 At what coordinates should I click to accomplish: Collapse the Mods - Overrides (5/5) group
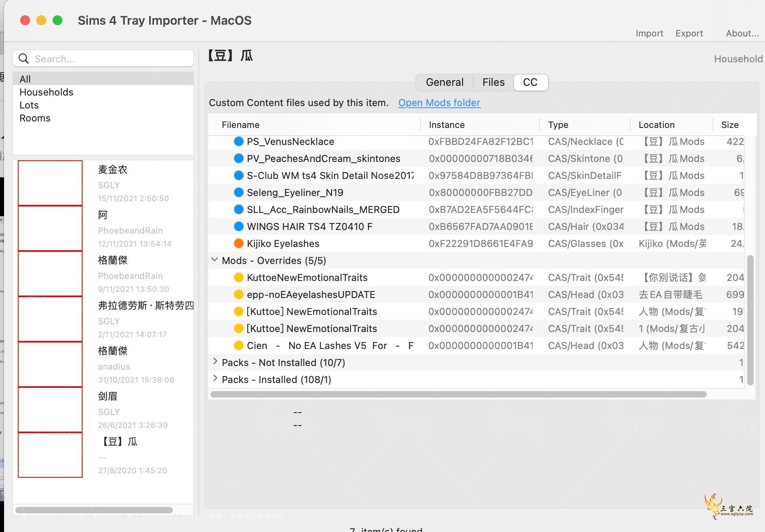point(215,260)
